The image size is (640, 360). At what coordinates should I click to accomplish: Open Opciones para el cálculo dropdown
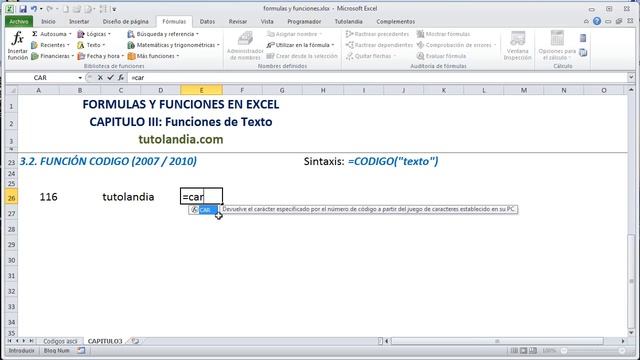tap(557, 46)
